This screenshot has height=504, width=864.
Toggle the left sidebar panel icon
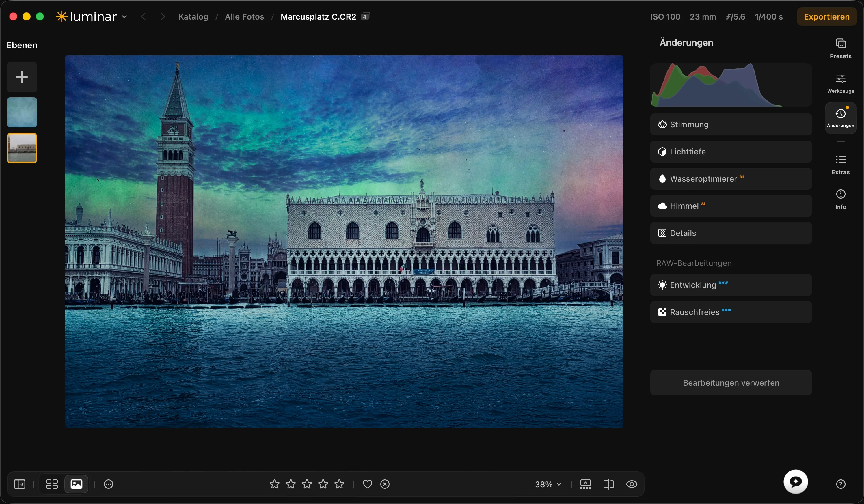point(20,484)
